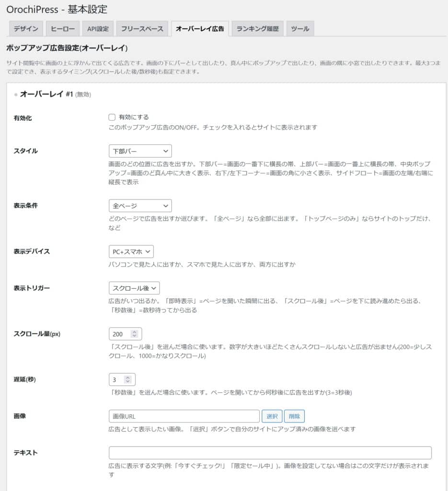Open the スタイル dropdown showing 下部バー
Viewport: 448px width, 491px height.
pyautogui.click(x=140, y=151)
